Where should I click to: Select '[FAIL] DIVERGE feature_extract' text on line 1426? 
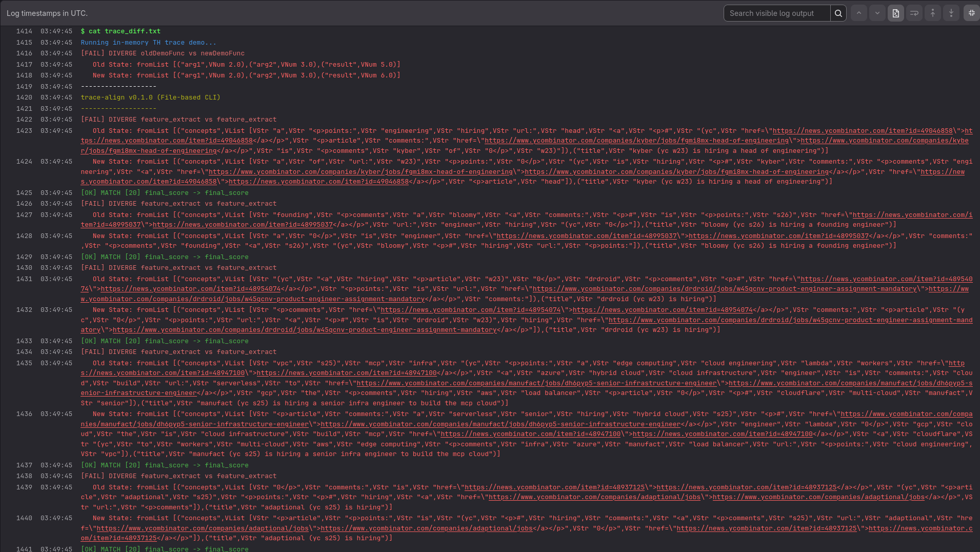click(141, 204)
